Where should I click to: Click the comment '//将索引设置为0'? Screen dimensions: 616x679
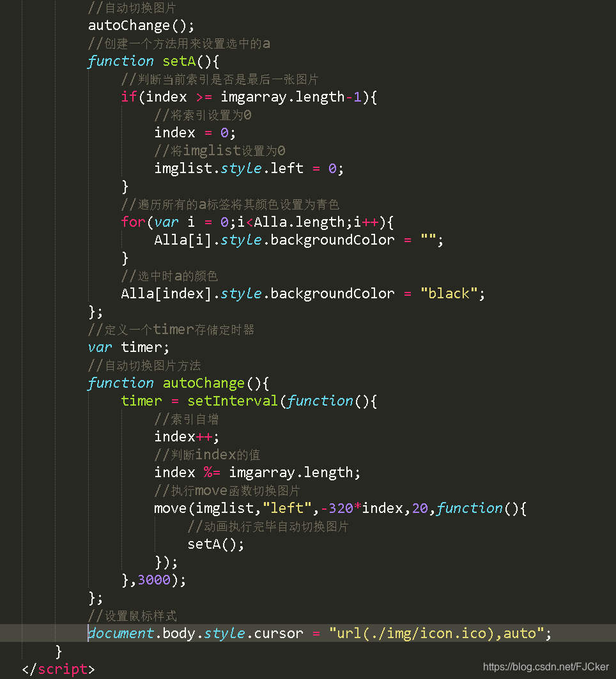pos(203,115)
